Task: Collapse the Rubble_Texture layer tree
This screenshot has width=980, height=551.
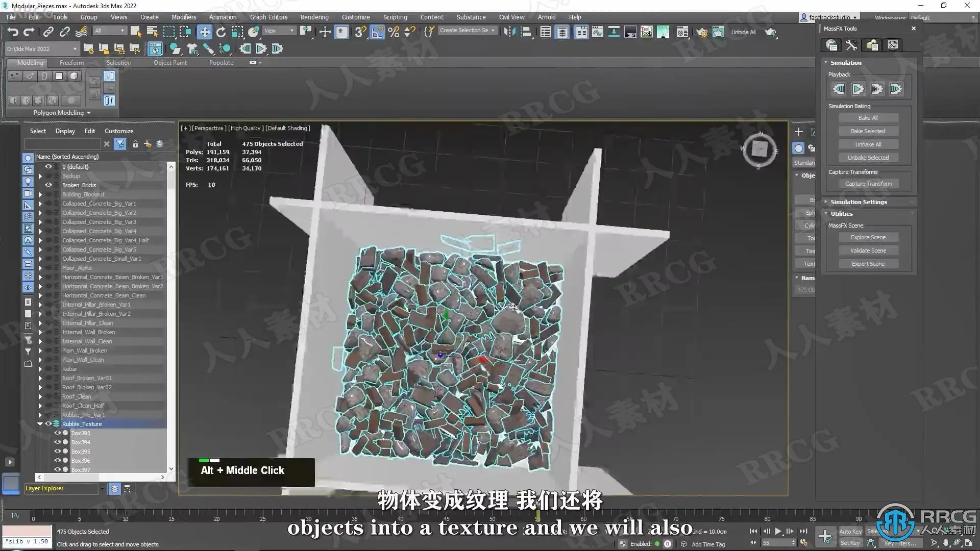Action: (x=40, y=424)
